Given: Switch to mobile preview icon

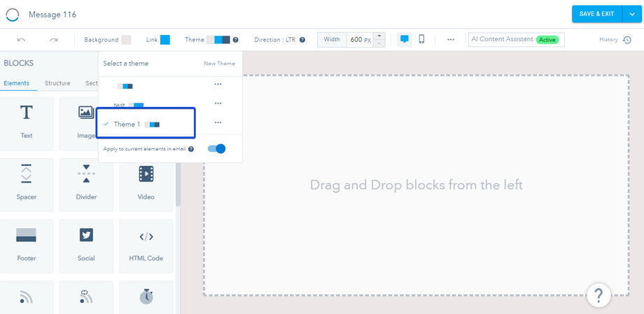Looking at the screenshot, I should tap(421, 39).
